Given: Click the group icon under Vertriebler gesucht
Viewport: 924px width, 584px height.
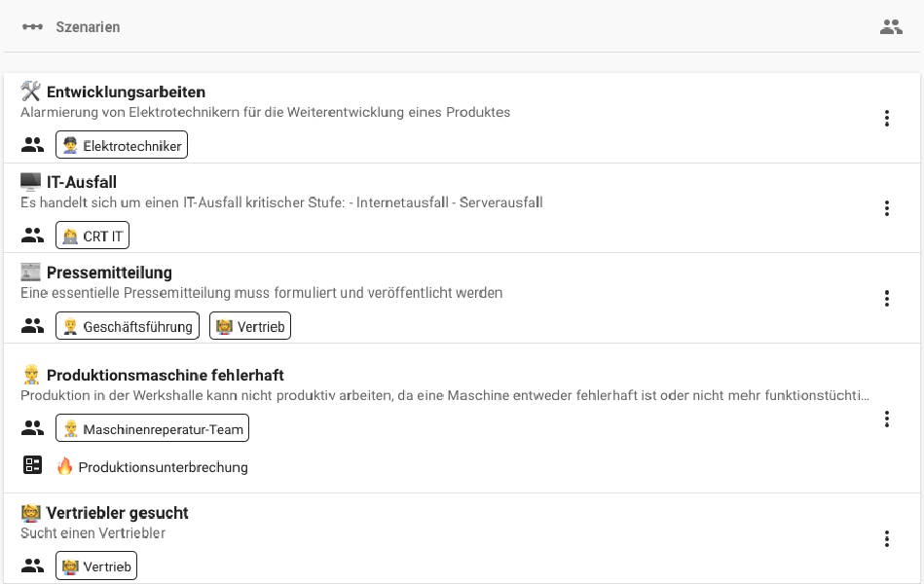Looking at the screenshot, I should (32, 566).
